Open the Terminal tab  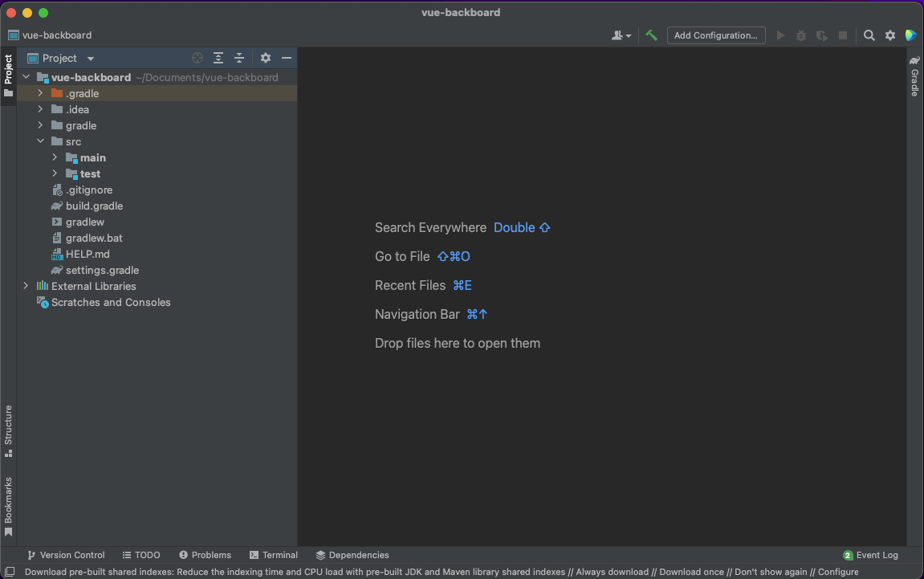[274, 556]
